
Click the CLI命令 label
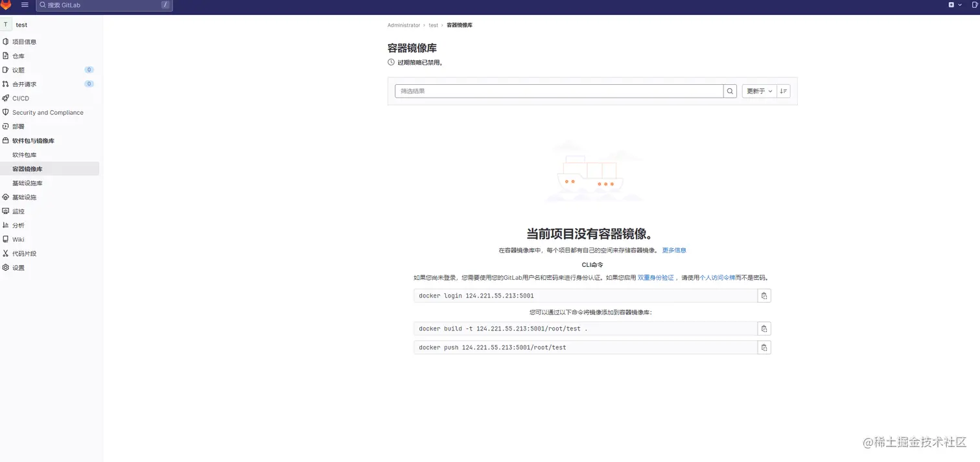coord(592,264)
